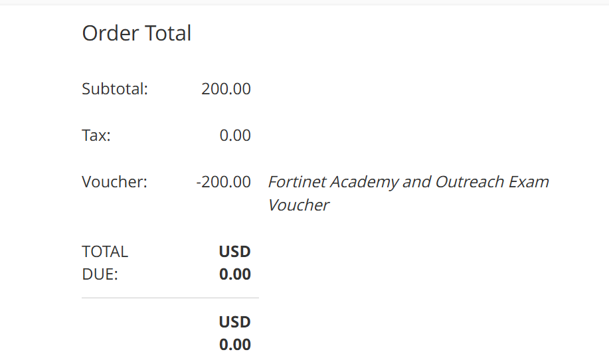The image size is (609, 364).
Task: Select the Subtotal: label
Action: [x=114, y=89]
